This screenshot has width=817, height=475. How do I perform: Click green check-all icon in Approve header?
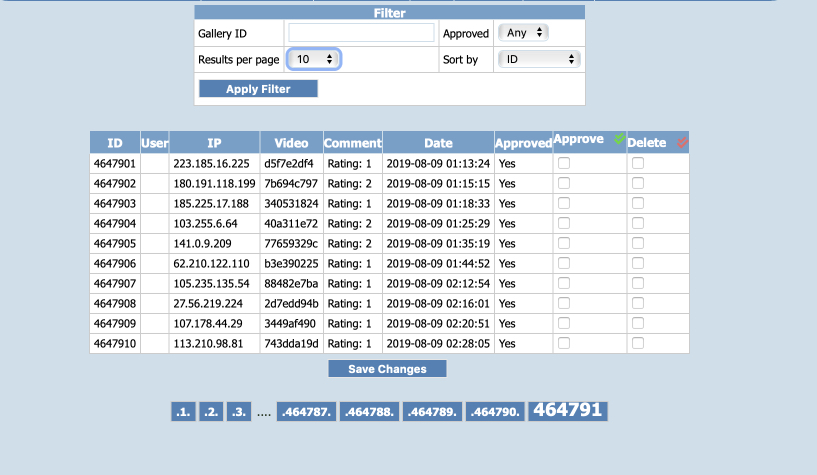[619, 139]
